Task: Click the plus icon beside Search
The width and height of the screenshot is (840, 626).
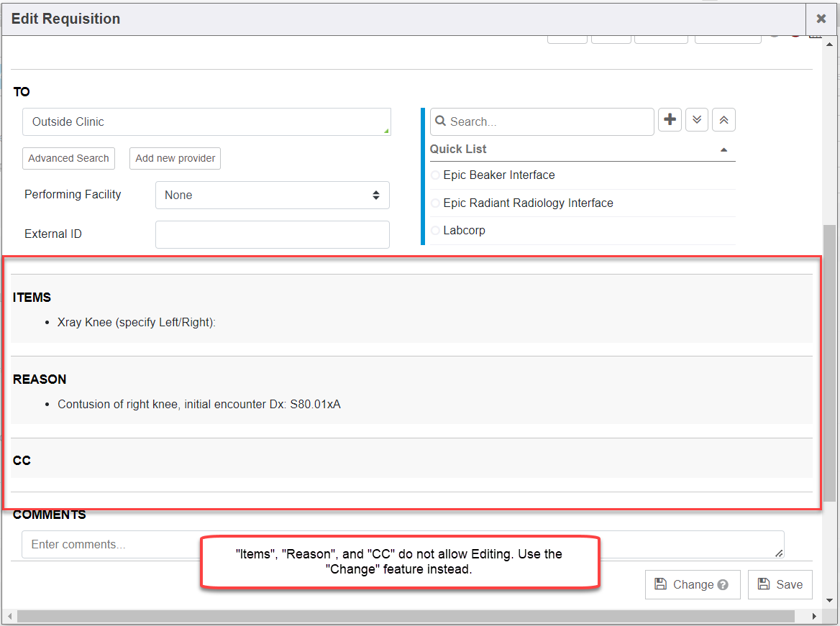Action: [670, 121]
